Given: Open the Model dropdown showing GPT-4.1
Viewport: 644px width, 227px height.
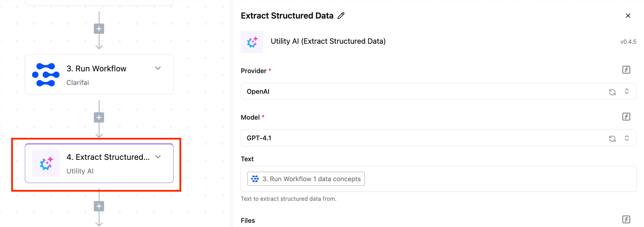Looking at the screenshot, I should click(438, 138).
